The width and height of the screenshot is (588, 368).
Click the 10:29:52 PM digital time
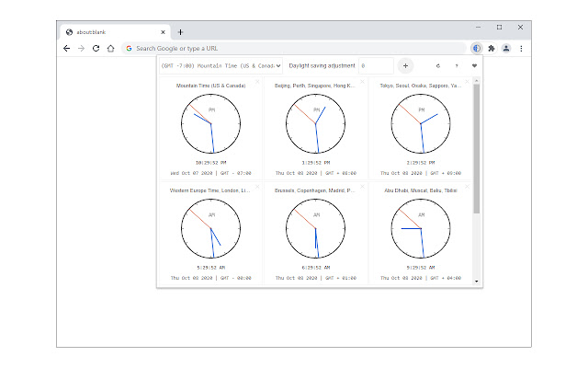tap(210, 163)
